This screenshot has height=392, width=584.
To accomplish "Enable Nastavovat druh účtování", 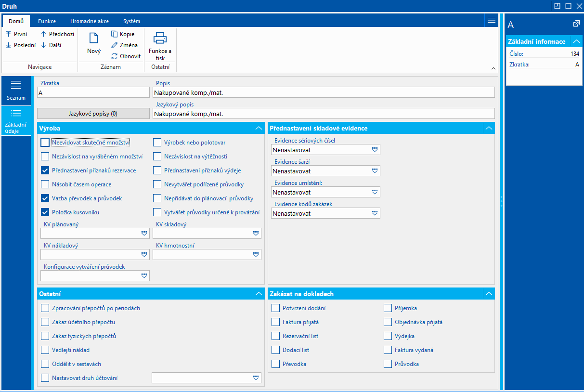I will [x=45, y=378].
